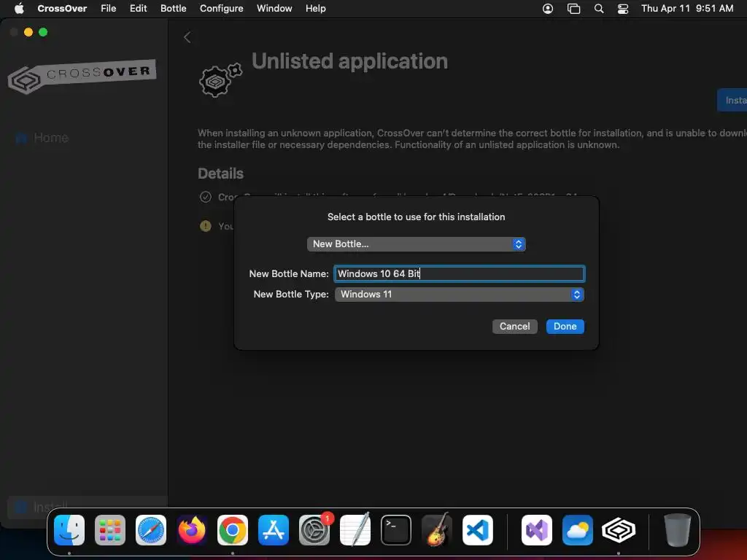The width and height of the screenshot is (747, 560).
Task: Open Finder from the dock
Action: [x=69, y=530]
